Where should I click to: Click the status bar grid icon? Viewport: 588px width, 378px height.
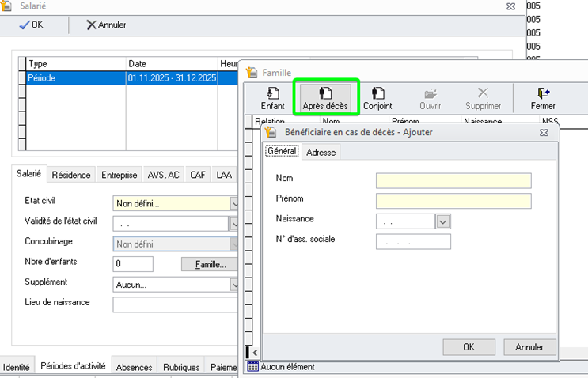[252, 367]
